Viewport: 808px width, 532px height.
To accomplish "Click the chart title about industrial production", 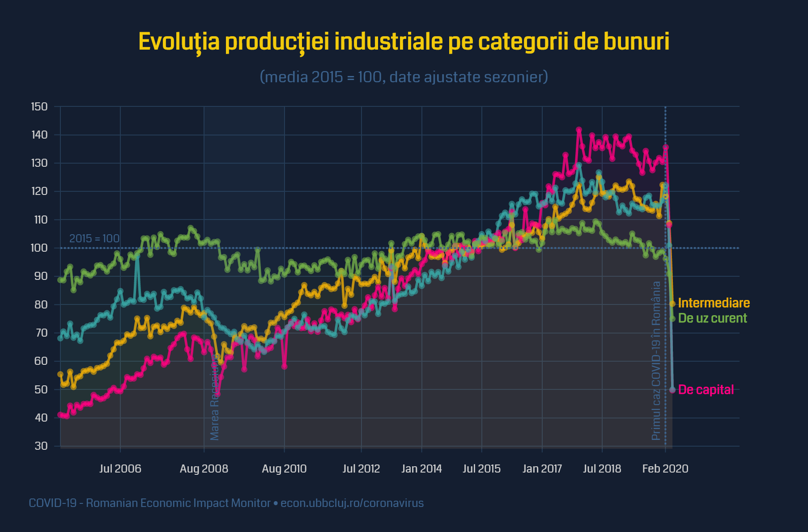I will click(x=404, y=42).
